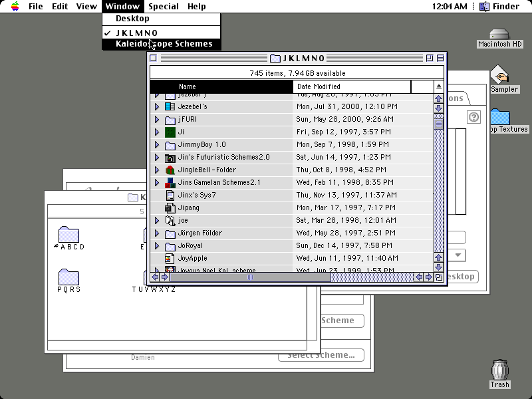Click the JoyApple file icon
The image size is (532, 399).
[x=170, y=259]
